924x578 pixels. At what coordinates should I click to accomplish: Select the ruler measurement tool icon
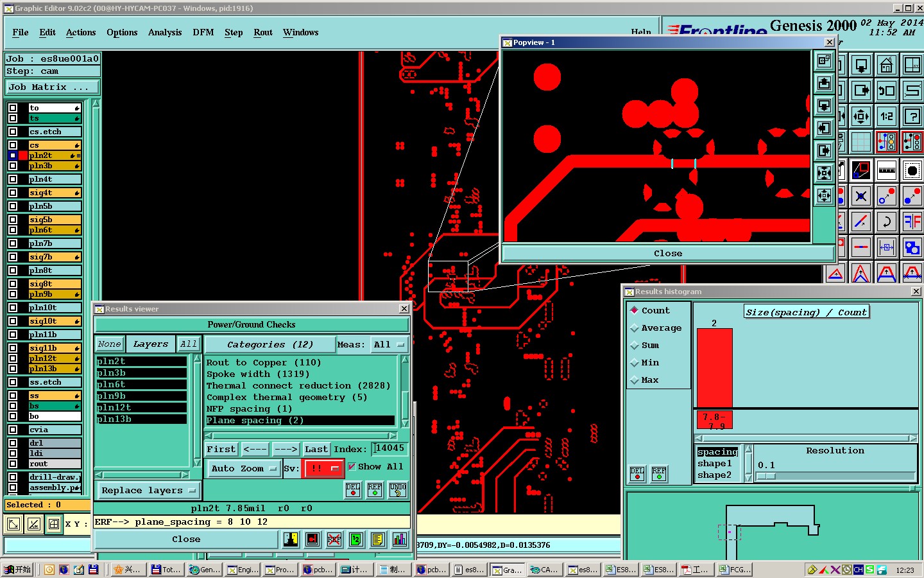(886, 170)
